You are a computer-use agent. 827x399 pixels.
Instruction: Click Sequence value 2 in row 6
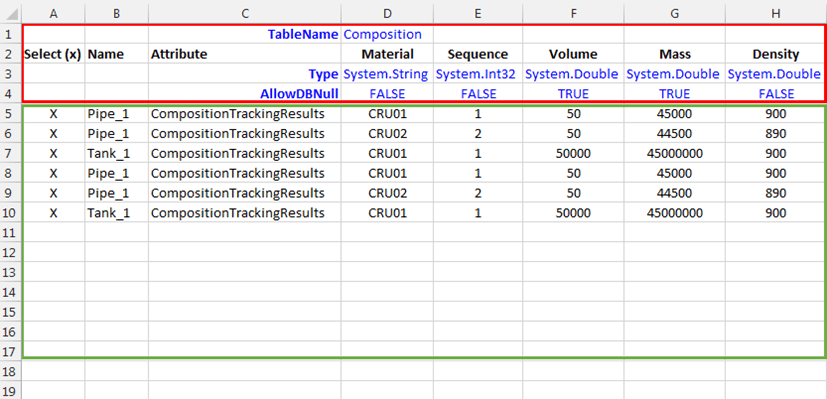pos(478,134)
